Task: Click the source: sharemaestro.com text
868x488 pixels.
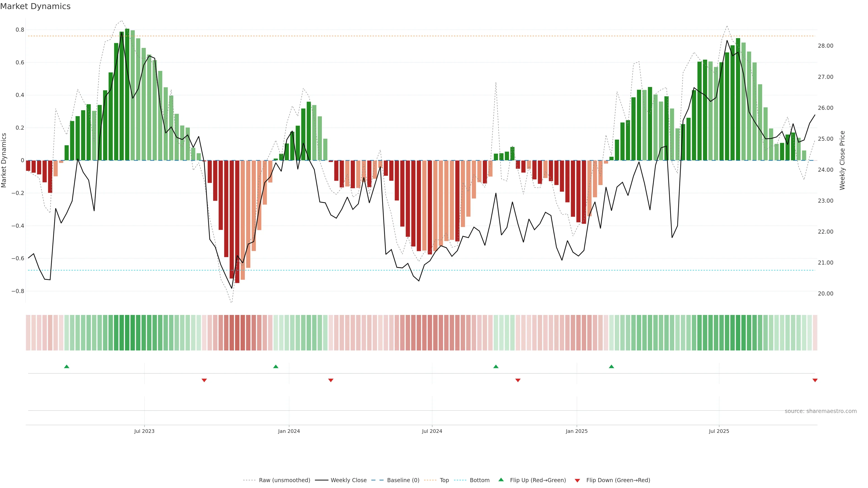Action: (x=821, y=411)
